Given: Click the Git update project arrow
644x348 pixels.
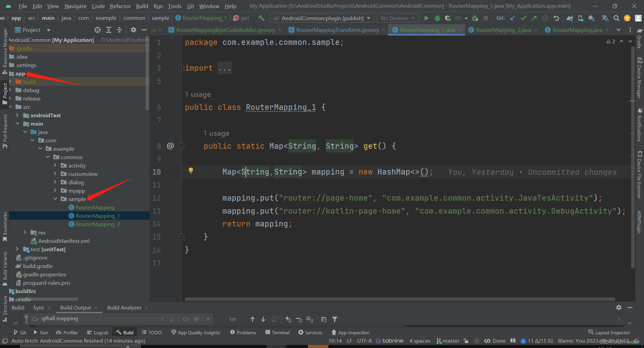Looking at the screenshot, I should pyautogui.click(x=513, y=18).
